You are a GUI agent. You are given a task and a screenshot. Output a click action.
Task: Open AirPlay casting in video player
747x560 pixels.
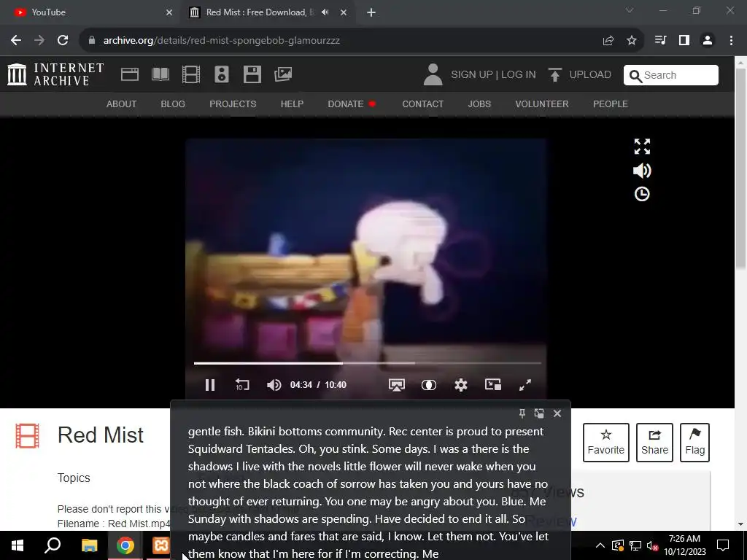tap(396, 385)
